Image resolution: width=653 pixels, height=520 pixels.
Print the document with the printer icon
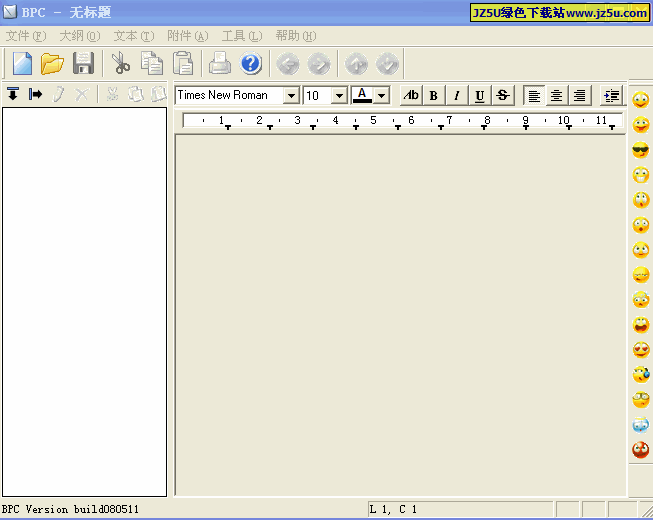[219, 63]
